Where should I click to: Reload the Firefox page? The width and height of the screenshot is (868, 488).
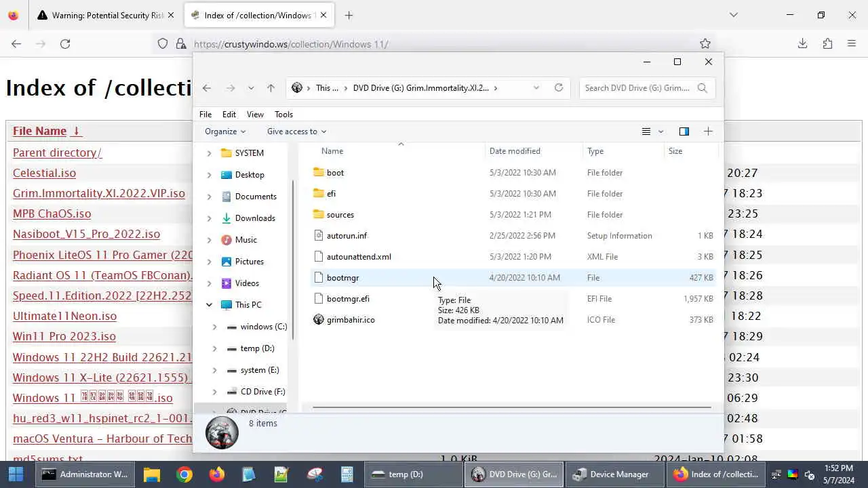click(x=65, y=43)
